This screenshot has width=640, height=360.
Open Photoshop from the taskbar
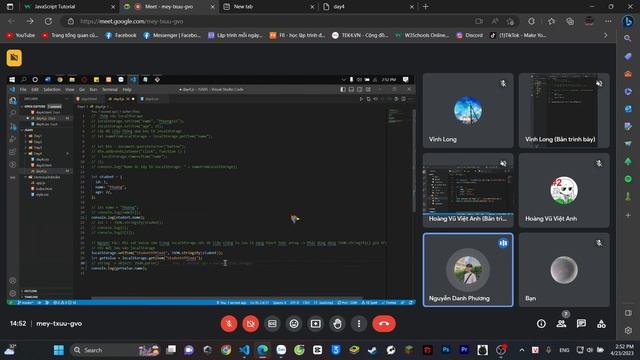tap(446, 350)
